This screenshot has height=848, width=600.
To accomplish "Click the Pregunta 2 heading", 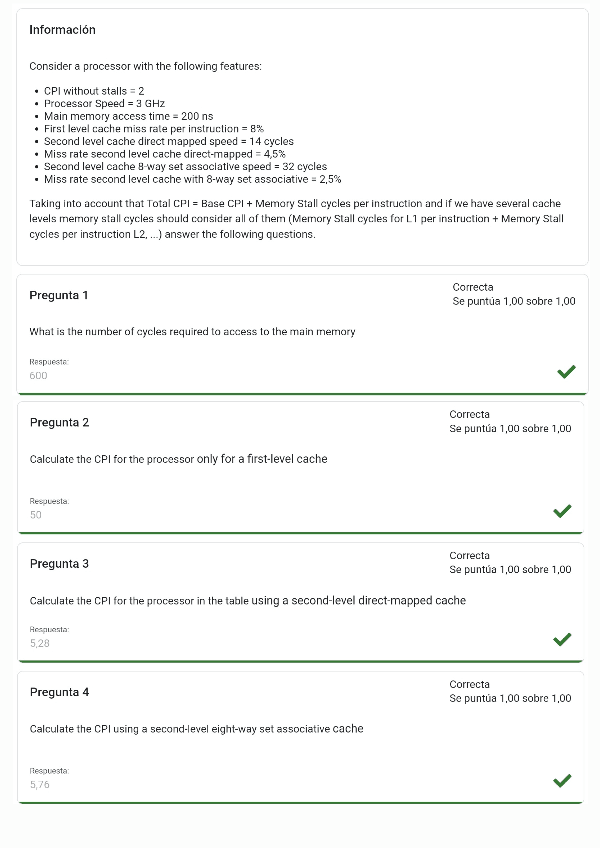I will 59,423.
